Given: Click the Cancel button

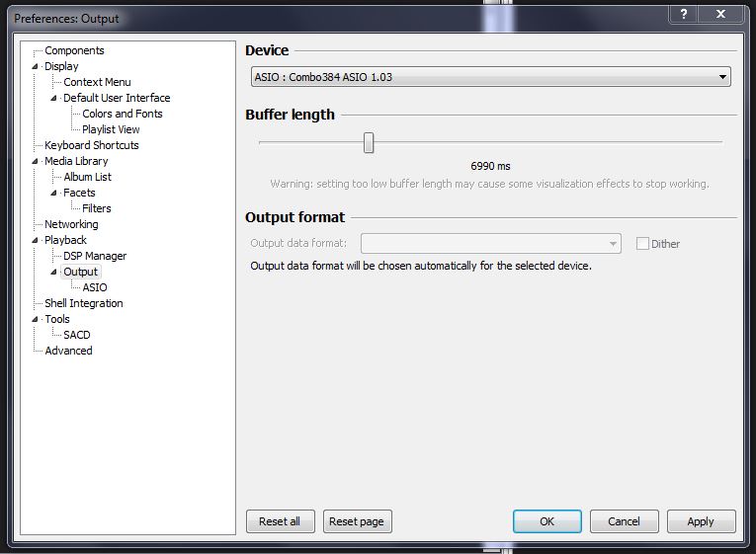Looking at the screenshot, I should 624,521.
